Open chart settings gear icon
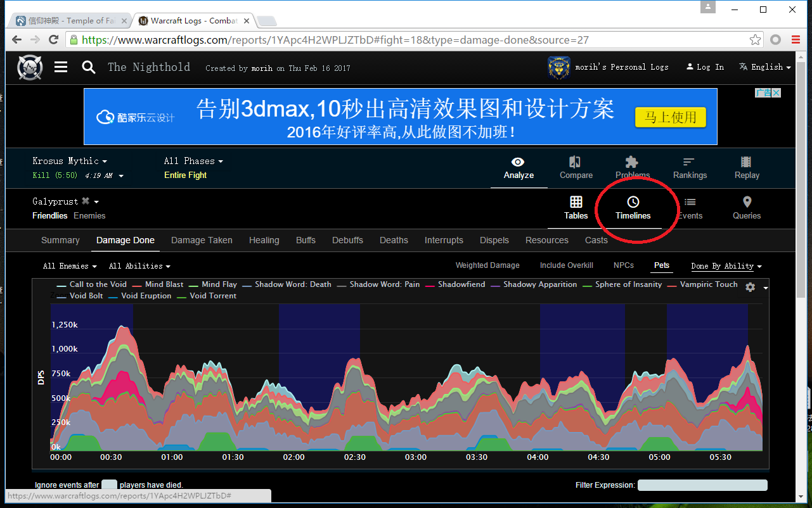812x508 pixels. (751, 287)
